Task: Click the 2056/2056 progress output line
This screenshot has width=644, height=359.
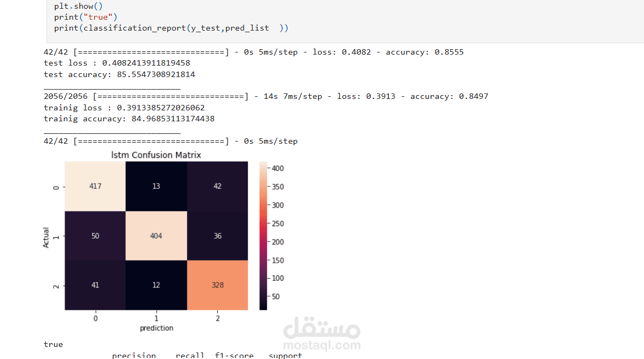Action: (x=266, y=96)
